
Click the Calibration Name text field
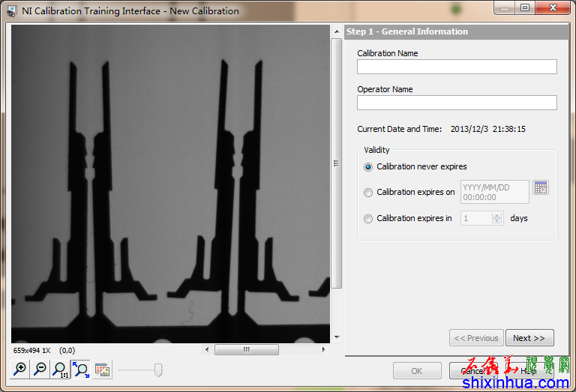tap(457, 67)
